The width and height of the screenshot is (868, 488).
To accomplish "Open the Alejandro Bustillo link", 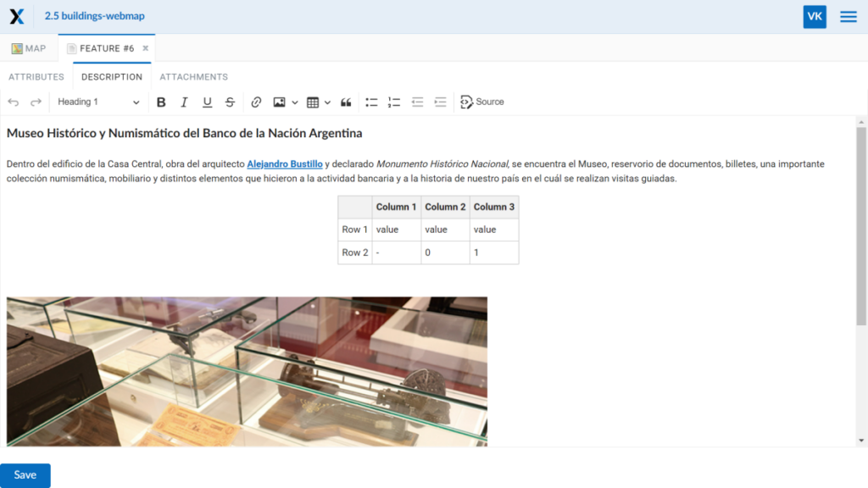I will [285, 164].
